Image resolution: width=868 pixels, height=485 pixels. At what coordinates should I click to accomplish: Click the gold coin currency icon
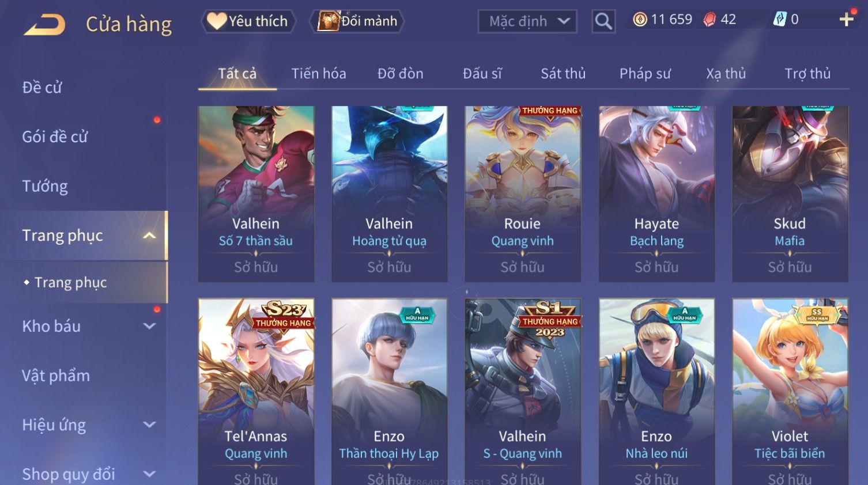pos(640,20)
